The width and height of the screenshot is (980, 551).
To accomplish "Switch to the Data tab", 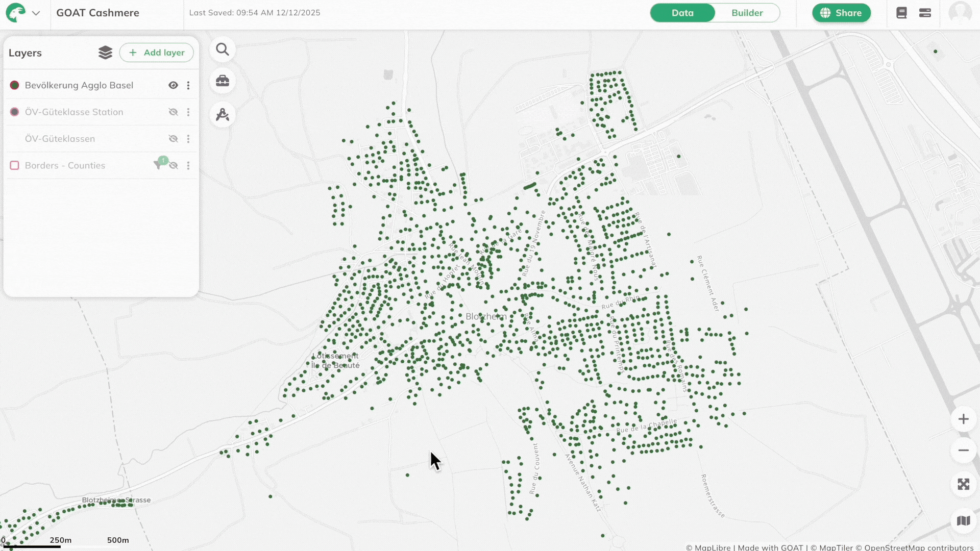I will coord(682,13).
